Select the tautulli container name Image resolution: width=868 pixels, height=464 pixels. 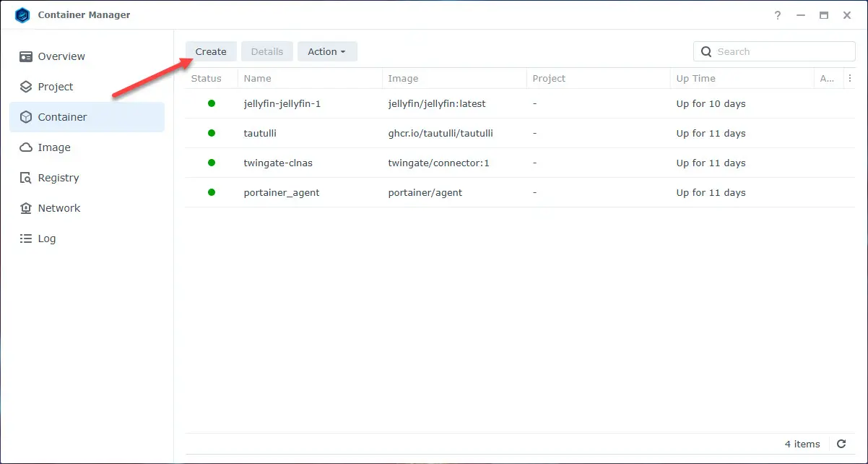(x=260, y=133)
